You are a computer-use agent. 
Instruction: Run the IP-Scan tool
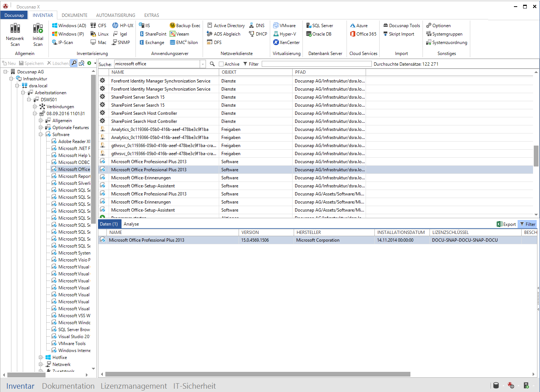[62, 42]
